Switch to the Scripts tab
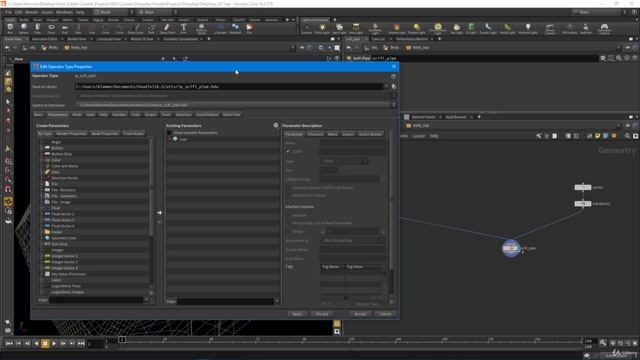The image size is (640, 360). pyautogui.click(x=151, y=115)
